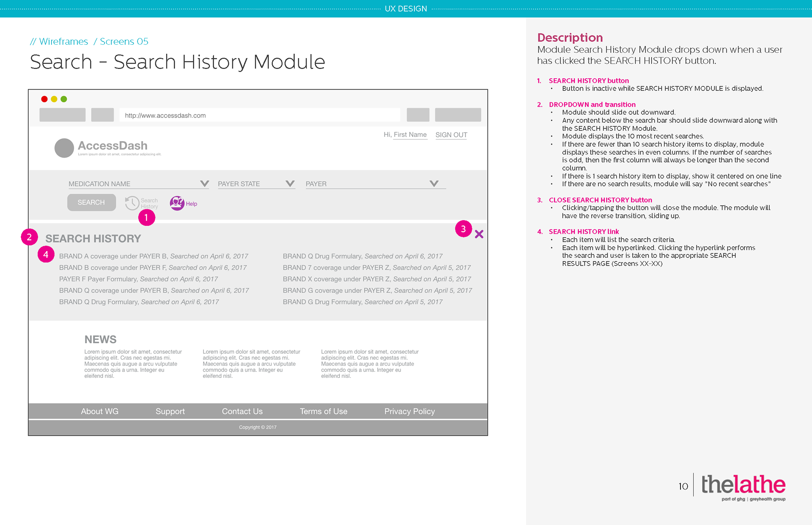Click the thelathe logo
Image resolution: width=812 pixels, height=525 pixels.
click(x=743, y=485)
